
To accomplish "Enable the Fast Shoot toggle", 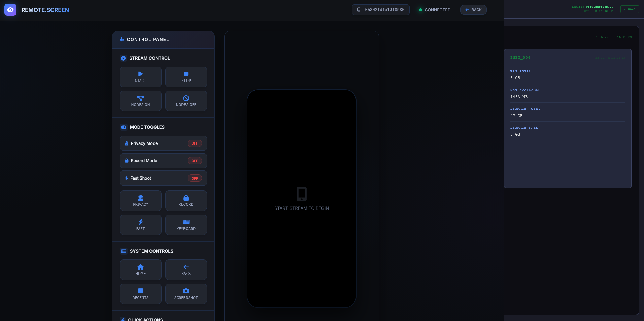I will click(x=194, y=178).
